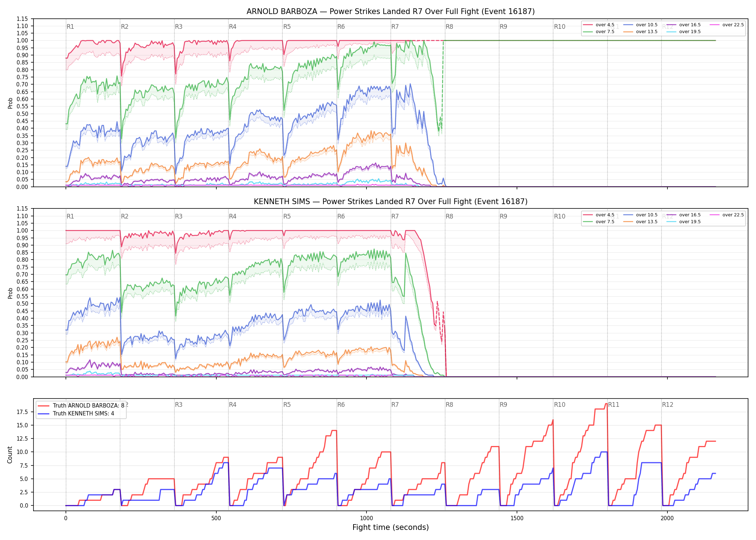
Task: Click R1 round marker in Barboza chart
Action: [x=70, y=27]
